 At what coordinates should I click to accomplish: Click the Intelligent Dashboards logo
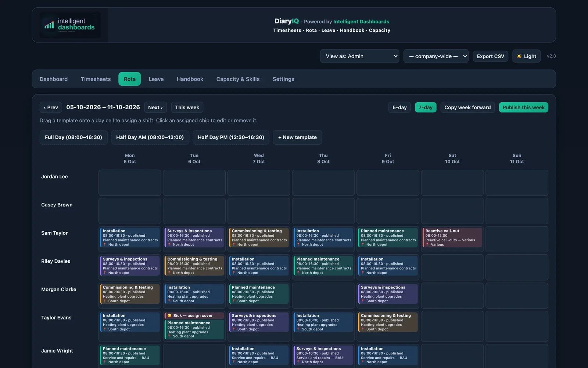click(70, 25)
